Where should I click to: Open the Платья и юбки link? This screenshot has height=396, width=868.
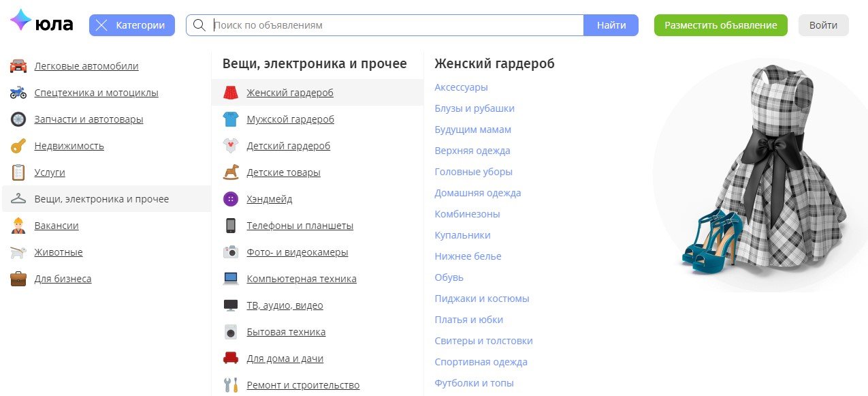click(x=468, y=320)
